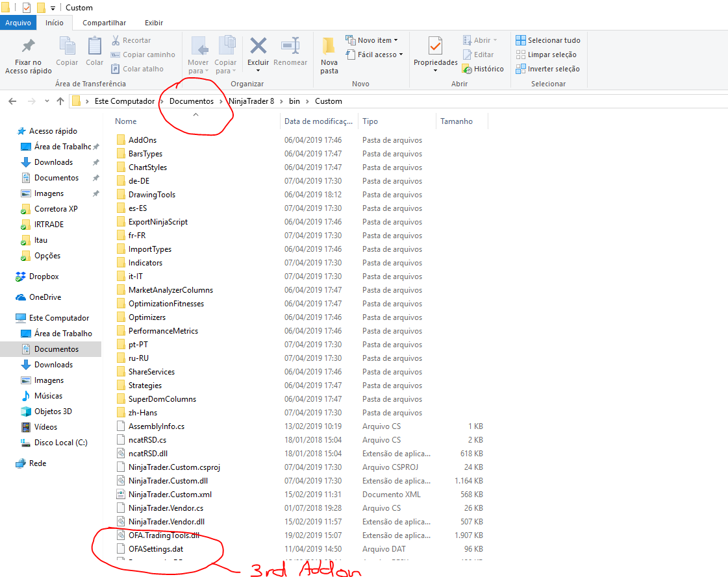The image size is (728, 577).
Task: Click Colar atalho in the ribbon
Action: [138, 69]
